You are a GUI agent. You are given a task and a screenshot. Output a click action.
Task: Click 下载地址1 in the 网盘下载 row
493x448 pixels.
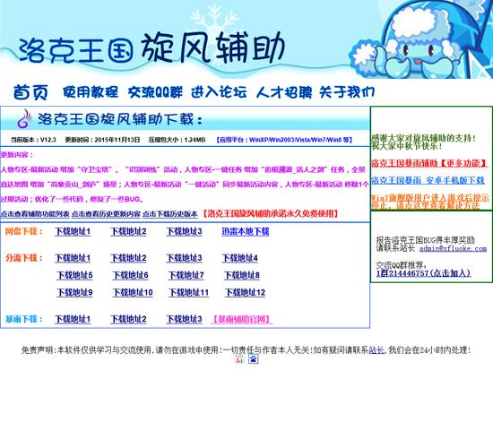[x=73, y=232]
